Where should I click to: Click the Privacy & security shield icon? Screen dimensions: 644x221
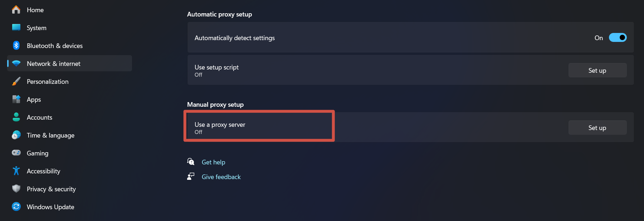coord(16,188)
